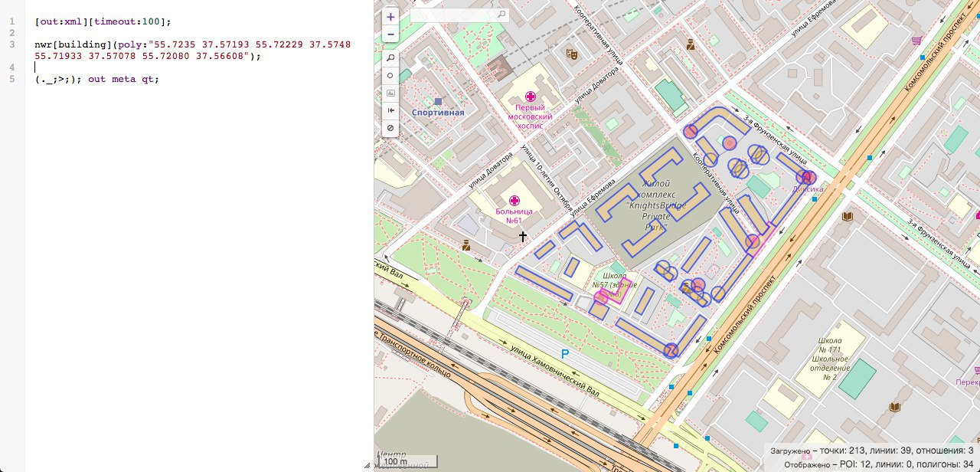Click line number 5 in the editor gutter
Screen dimensions: 980x472
(12, 79)
